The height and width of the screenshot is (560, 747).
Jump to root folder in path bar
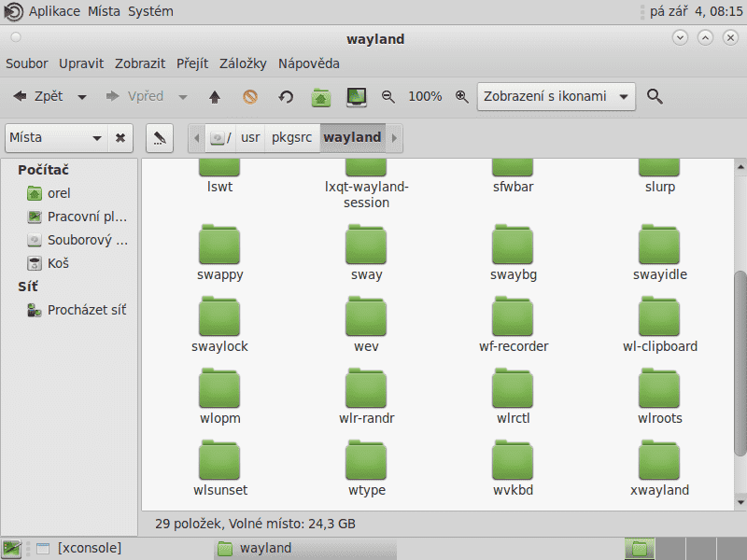click(x=220, y=138)
